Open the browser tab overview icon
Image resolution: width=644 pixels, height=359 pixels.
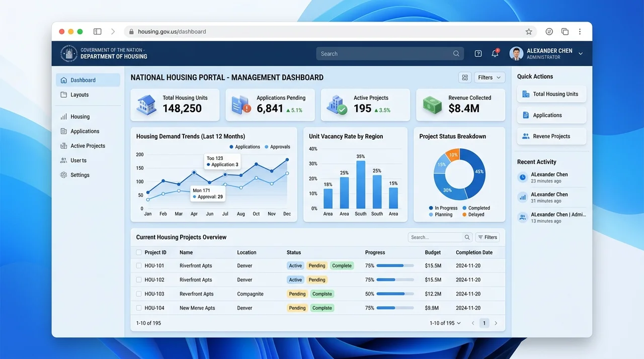tap(565, 31)
